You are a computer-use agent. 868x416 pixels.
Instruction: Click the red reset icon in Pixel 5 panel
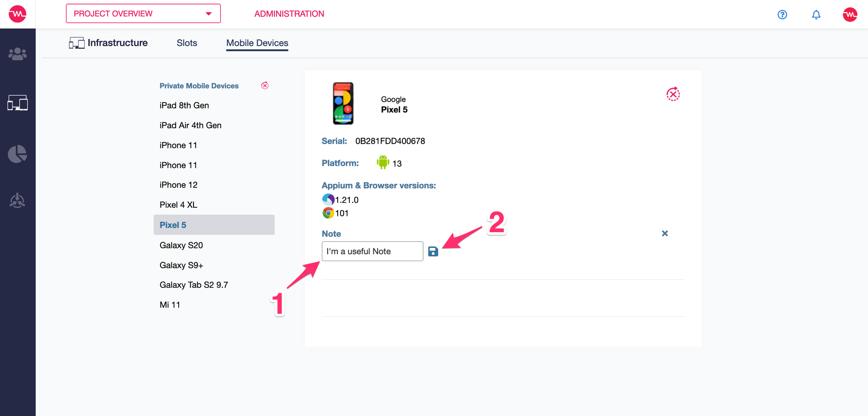click(x=673, y=94)
